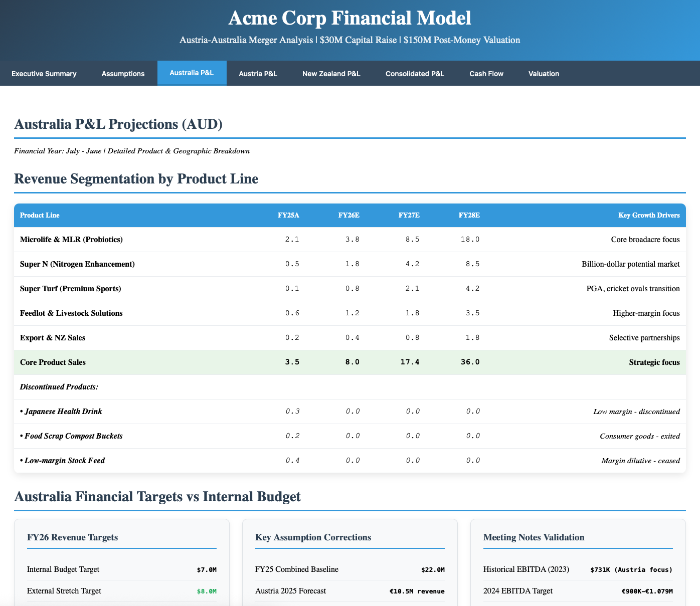This screenshot has height=606, width=700.
Task: Open the Executive Summary tab
Action: 44,74
